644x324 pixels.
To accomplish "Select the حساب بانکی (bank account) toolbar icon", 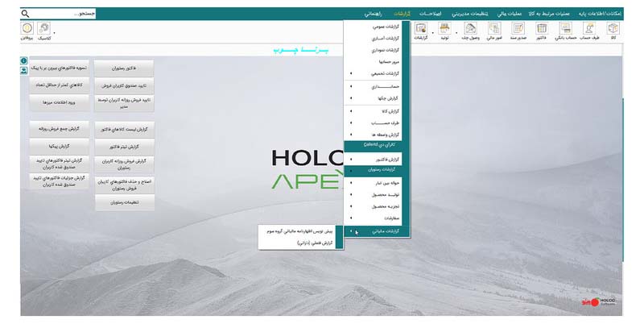I will (566, 29).
